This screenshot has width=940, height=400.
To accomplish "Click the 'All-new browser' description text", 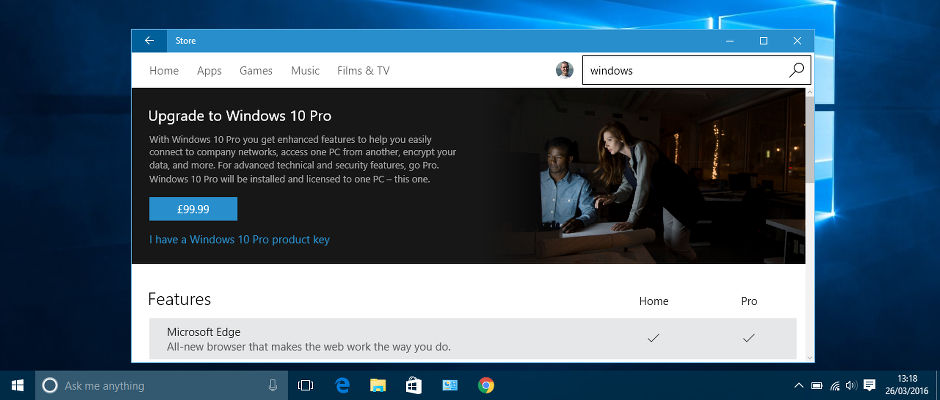I will (309, 347).
